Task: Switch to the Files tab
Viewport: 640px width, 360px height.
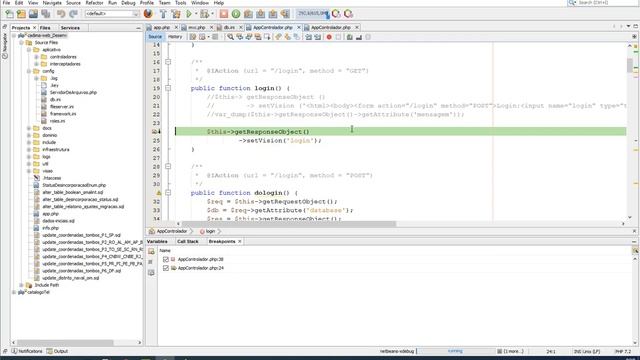Action: [x=45, y=28]
